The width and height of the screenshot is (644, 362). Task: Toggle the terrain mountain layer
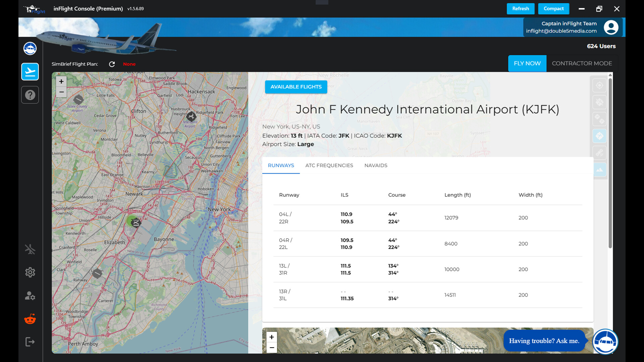599,170
